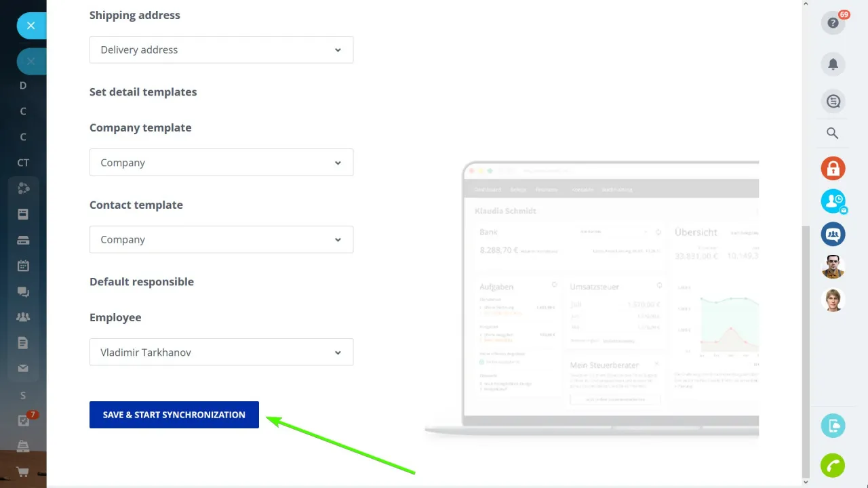Image resolution: width=868 pixels, height=488 pixels.
Task: Close the panel with the teal X button
Action: (x=31, y=25)
